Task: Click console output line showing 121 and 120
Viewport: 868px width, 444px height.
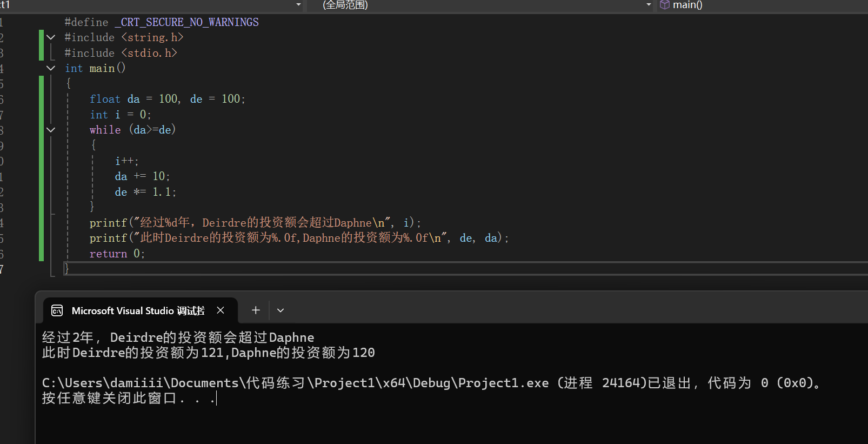Action: (209, 353)
